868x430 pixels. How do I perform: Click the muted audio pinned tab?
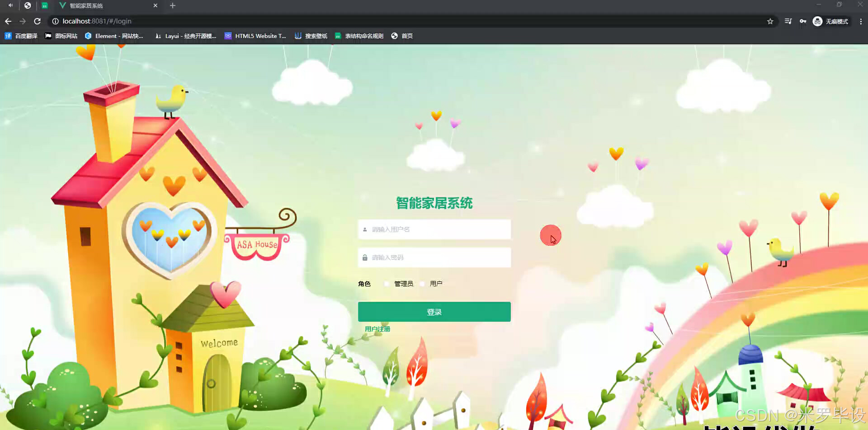(x=10, y=6)
